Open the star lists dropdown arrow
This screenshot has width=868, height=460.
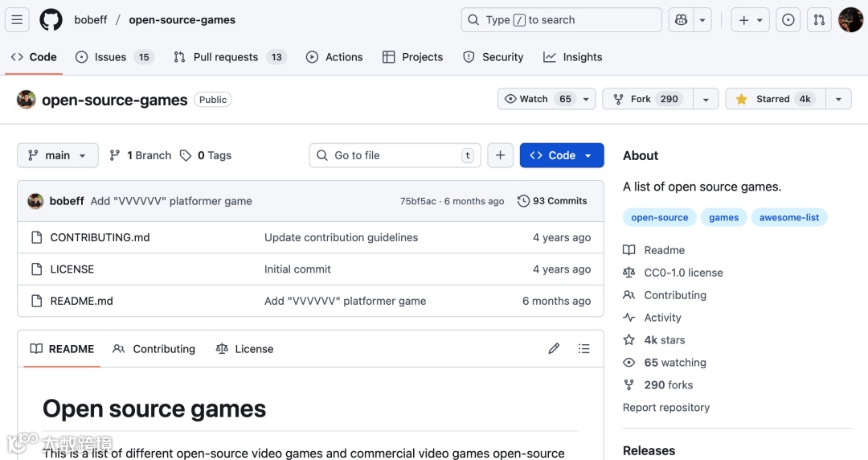[x=838, y=99]
